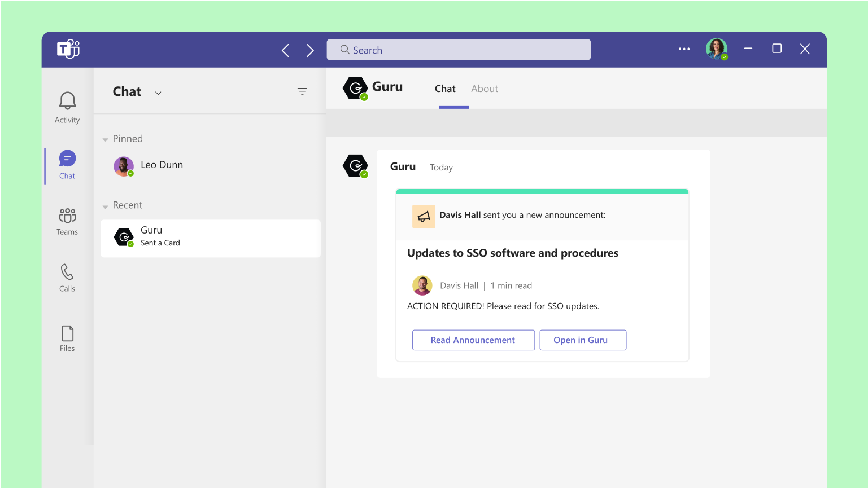This screenshot has width=868, height=488.
Task: Click the Guru icon in Recent list
Action: point(124,238)
